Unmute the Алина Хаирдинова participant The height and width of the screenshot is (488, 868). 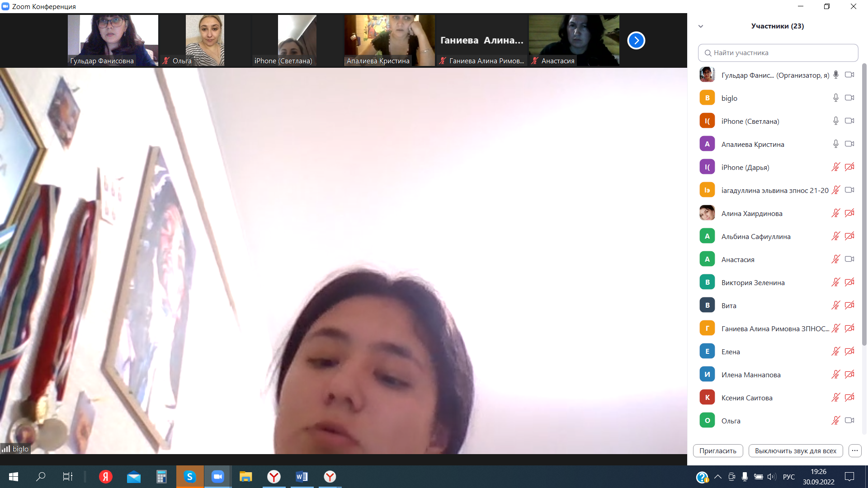pyautogui.click(x=835, y=213)
